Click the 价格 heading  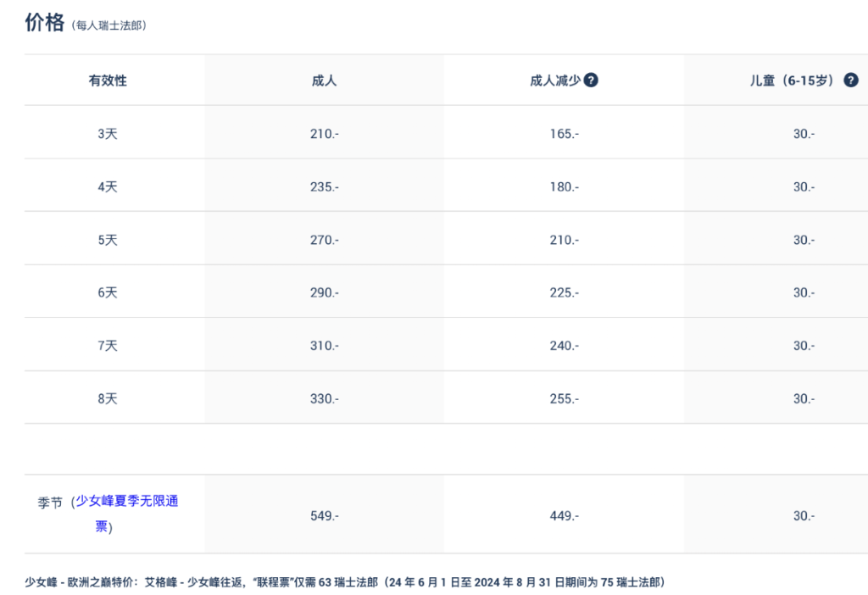[x=45, y=23]
